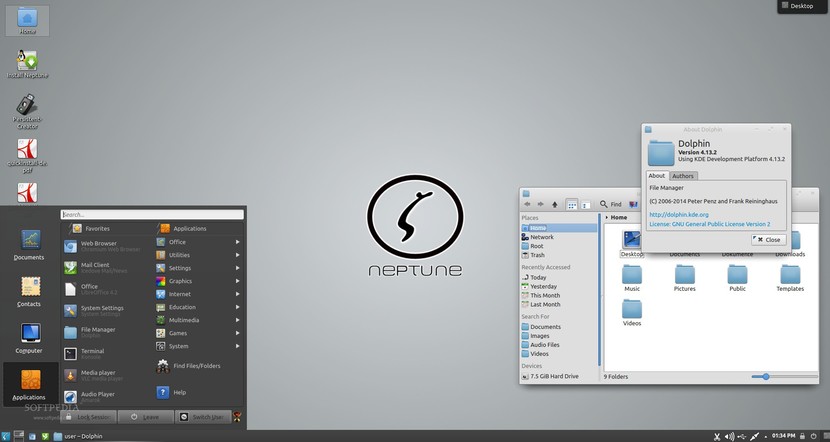The height and width of the screenshot is (442, 830).
Task: Expand the Home breadcrumb arrow
Action: [607, 218]
